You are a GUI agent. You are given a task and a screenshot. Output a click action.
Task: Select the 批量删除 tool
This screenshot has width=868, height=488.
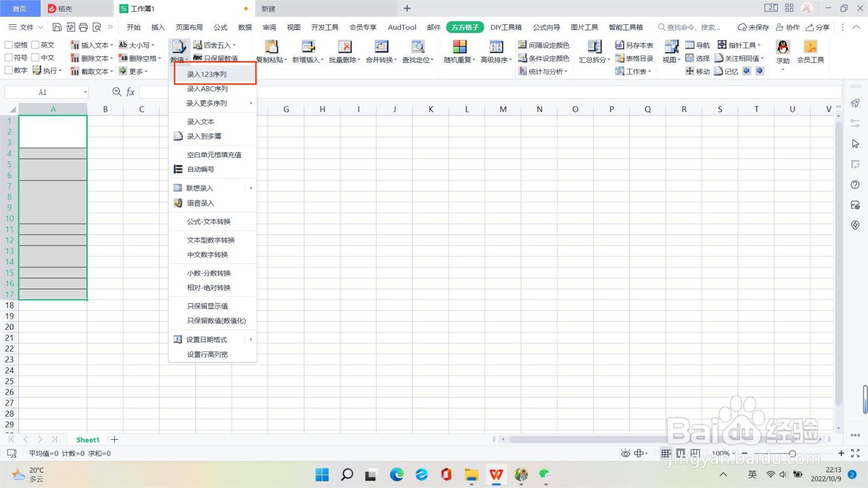(344, 52)
